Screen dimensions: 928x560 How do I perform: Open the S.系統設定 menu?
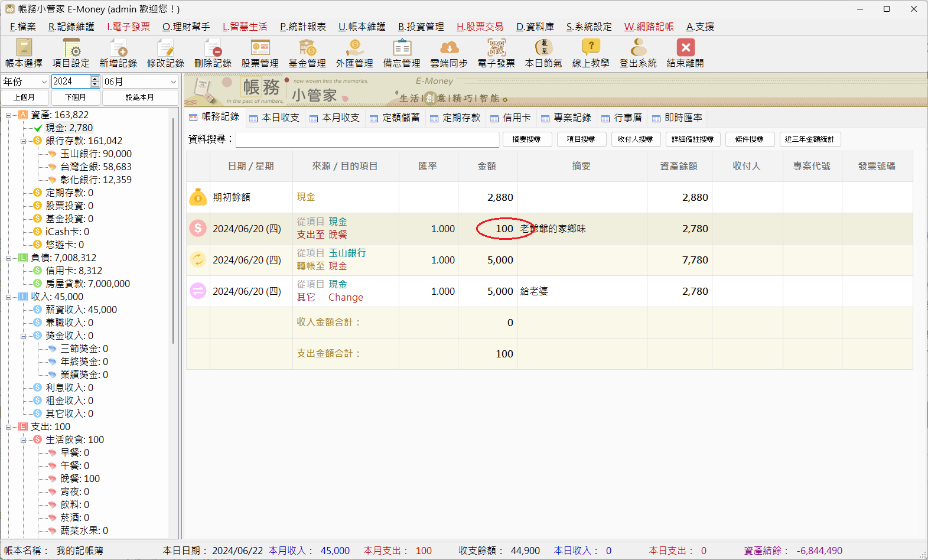coord(589,27)
